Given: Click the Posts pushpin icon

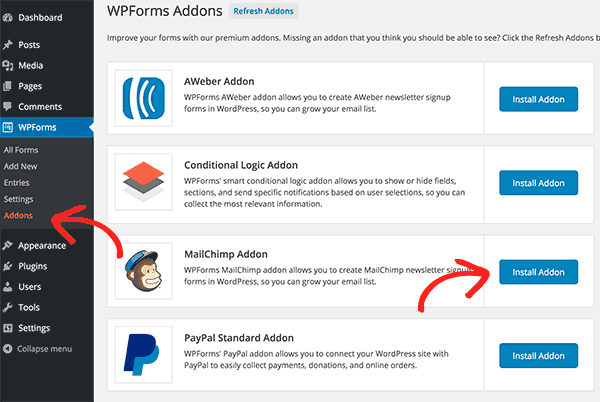Looking at the screenshot, I should [8, 45].
